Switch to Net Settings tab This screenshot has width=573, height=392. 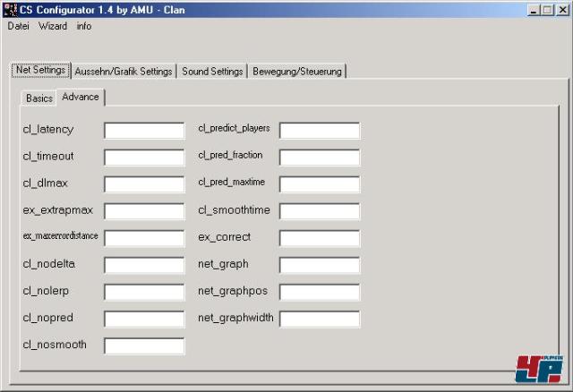40,70
